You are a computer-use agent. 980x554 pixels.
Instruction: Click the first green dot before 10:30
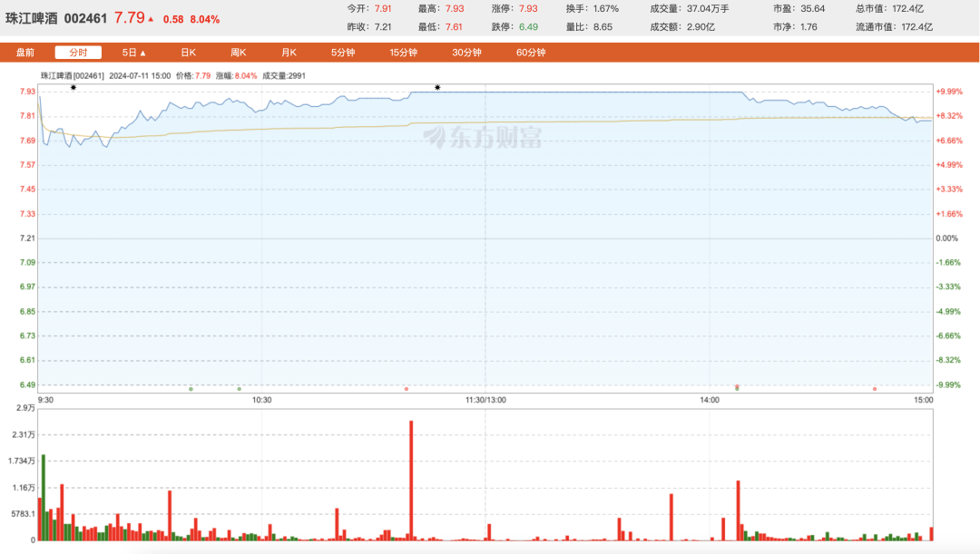(x=191, y=389)
